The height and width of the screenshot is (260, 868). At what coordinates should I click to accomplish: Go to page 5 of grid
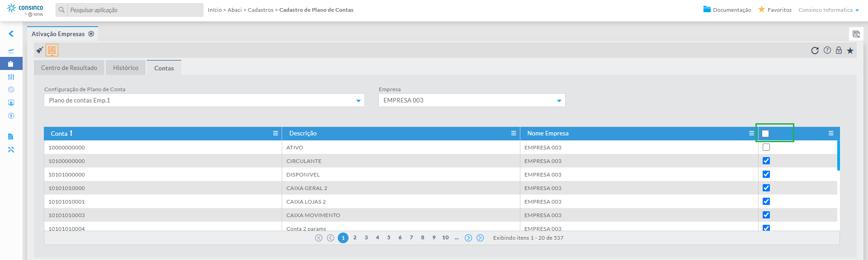(x=389, y=237)
